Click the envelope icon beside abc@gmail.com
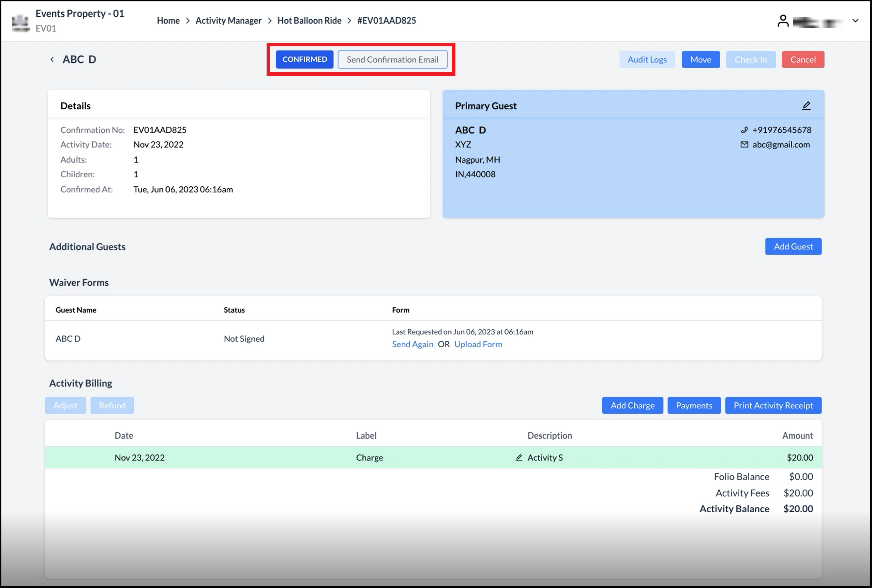This screenshot has width=872, height=588. click(744, 145)
